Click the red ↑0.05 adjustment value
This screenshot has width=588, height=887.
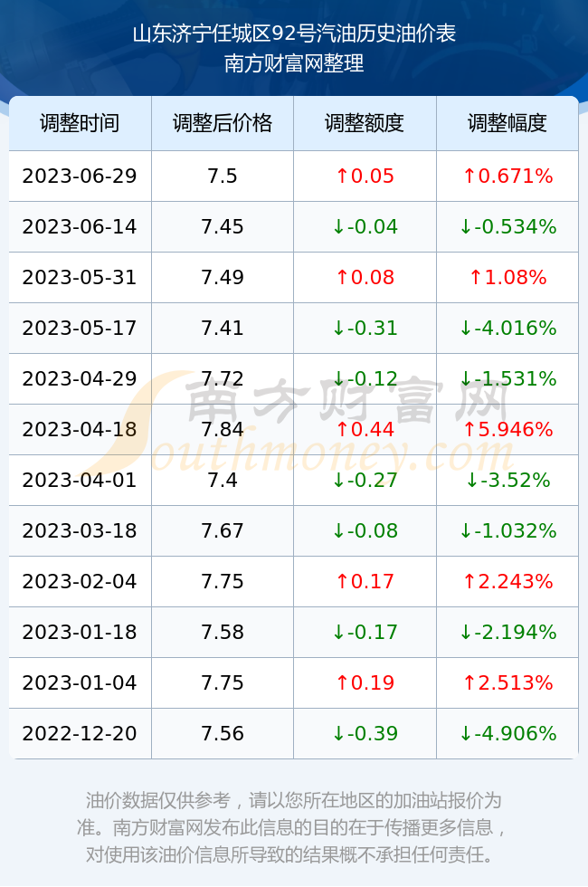tap(365, 176)
